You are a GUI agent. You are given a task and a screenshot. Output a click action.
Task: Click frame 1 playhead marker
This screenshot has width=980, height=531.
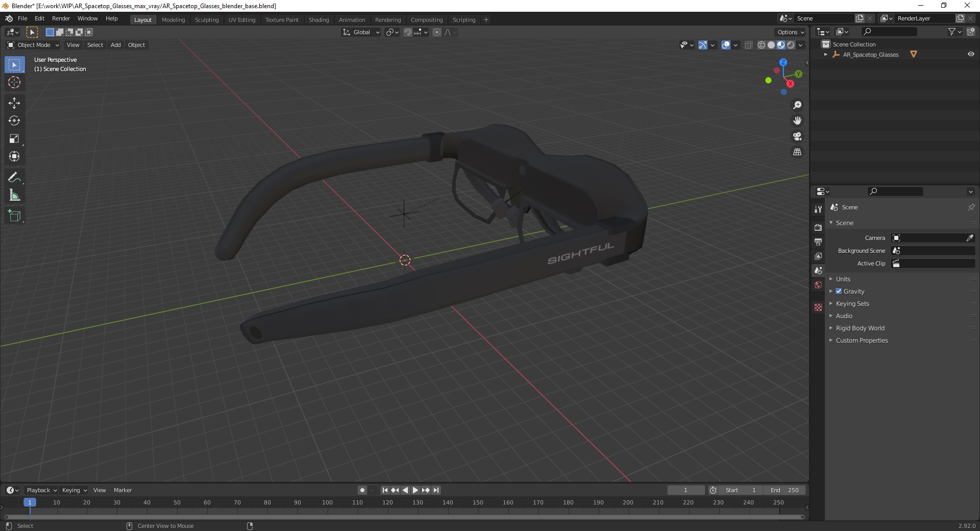pos(30,502)
